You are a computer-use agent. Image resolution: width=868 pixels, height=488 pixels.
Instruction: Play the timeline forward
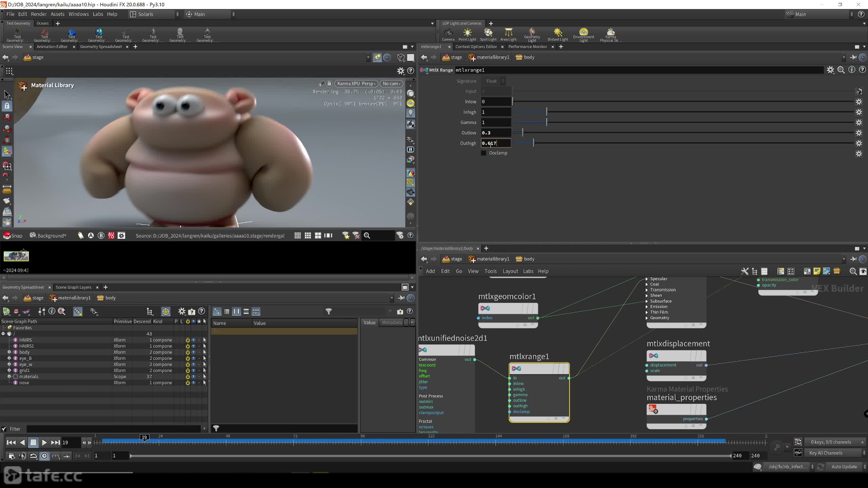tap(44, 442)
